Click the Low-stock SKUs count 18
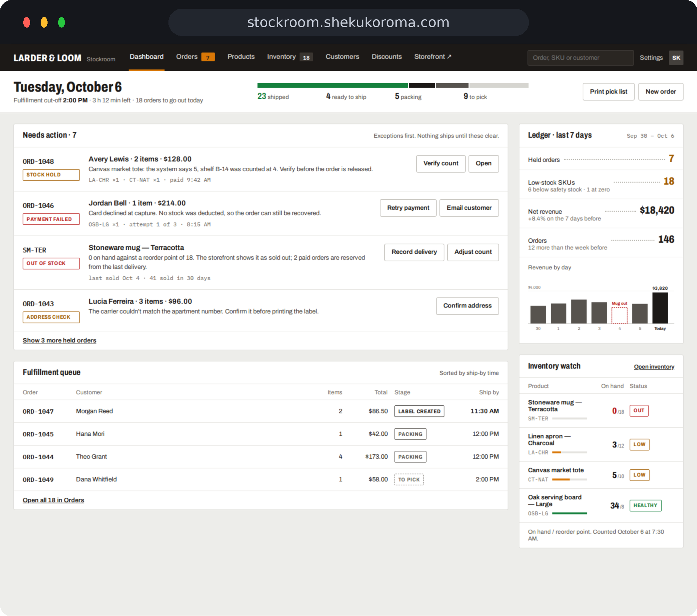Screen dimensions: 697x616 669,181
